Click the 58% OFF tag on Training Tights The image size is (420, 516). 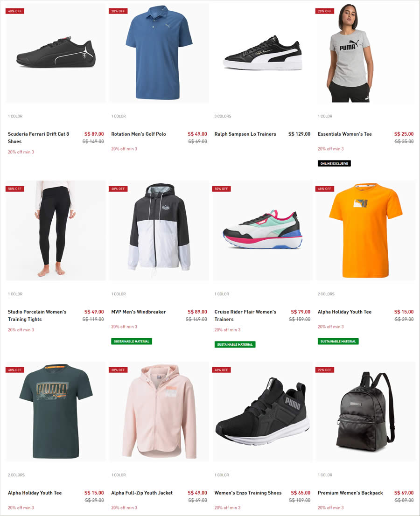point(15,189)
